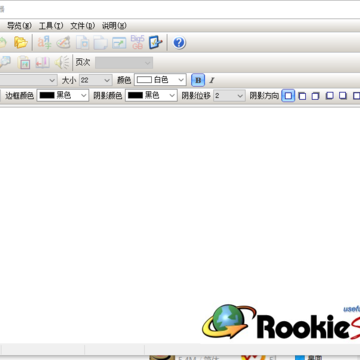The height and width of the screenshot is (360, 360).
Task: Click the clipboard with picture icon
Action: 24,62
